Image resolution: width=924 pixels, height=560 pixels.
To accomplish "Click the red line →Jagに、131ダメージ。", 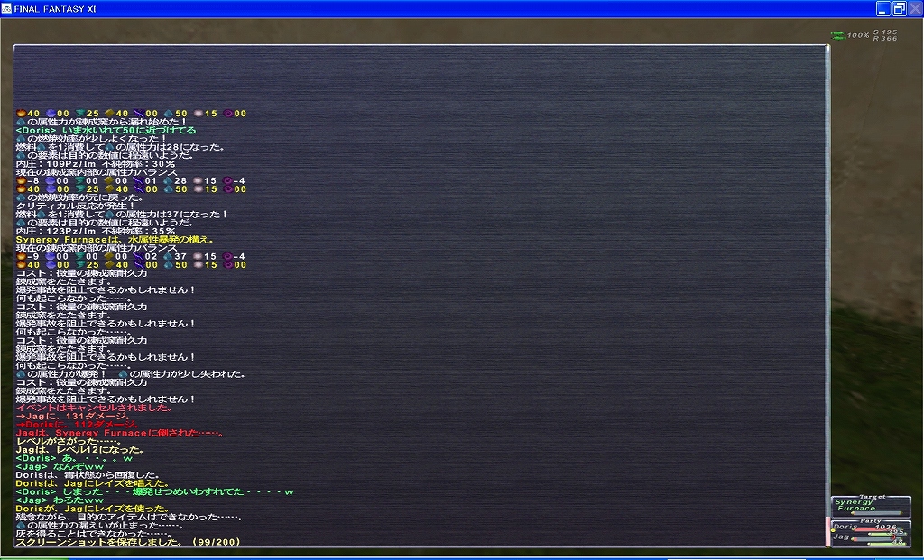I will 74,416.
